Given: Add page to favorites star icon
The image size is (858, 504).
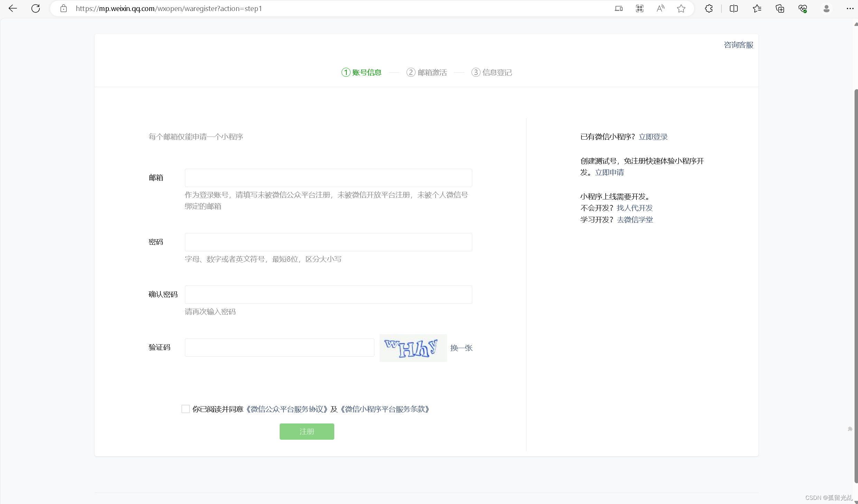Looking at the screenshot, I should [x=681, y=8].
